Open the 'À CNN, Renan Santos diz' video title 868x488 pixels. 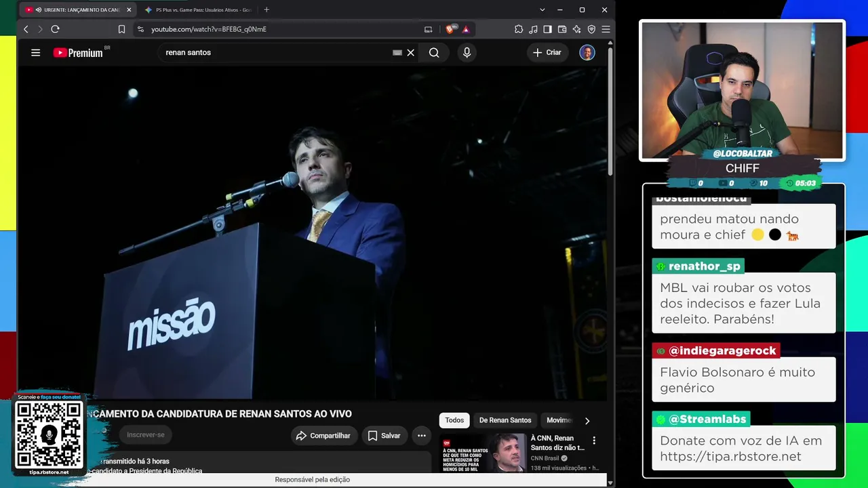point(557,443)
